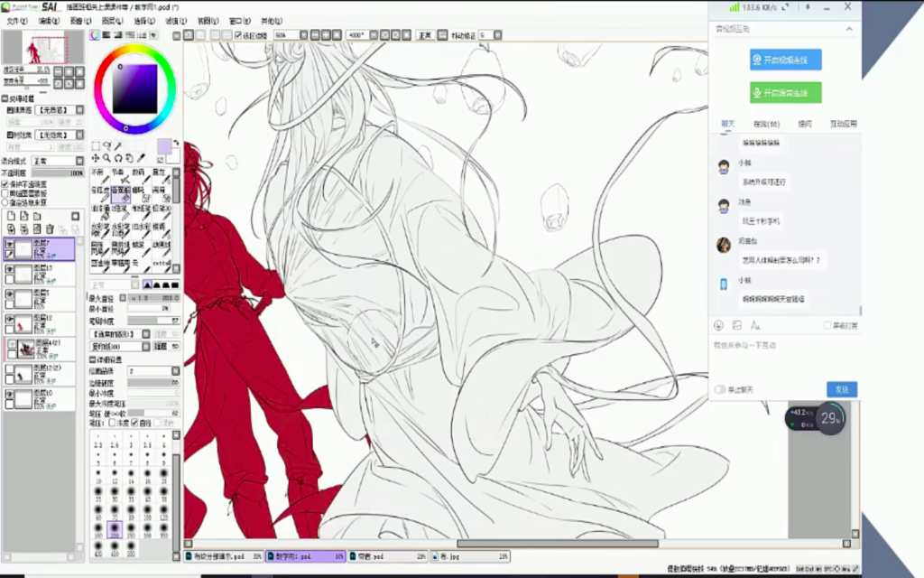Open the 文件 menu
Viewport: 924px width, 578px height.
coord(16,20)
